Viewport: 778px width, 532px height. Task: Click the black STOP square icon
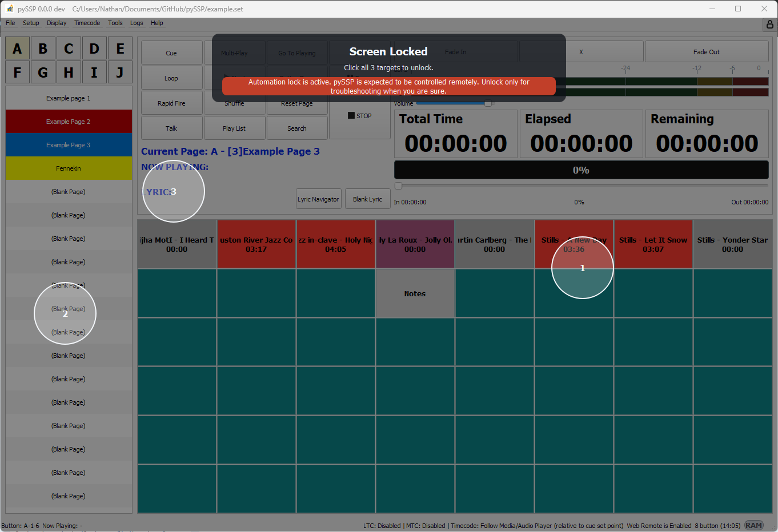pyautogui.click(x=352, y=115)
